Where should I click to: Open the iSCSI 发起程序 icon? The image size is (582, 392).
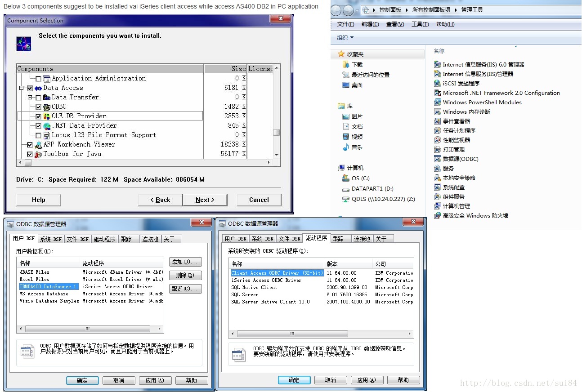tap(437, 84)
